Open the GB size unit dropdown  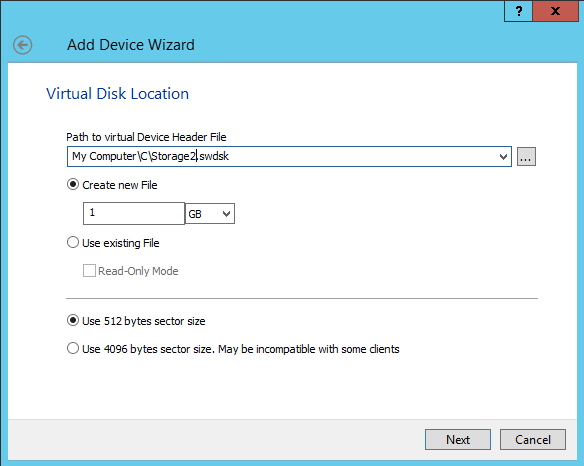click(x=210, y=214)
